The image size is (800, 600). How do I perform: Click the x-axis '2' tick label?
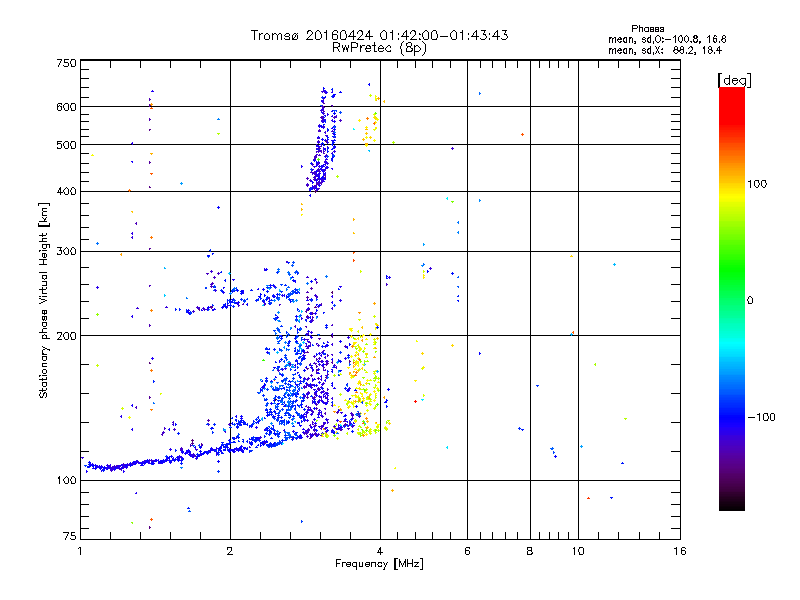(x=230, y=551)
